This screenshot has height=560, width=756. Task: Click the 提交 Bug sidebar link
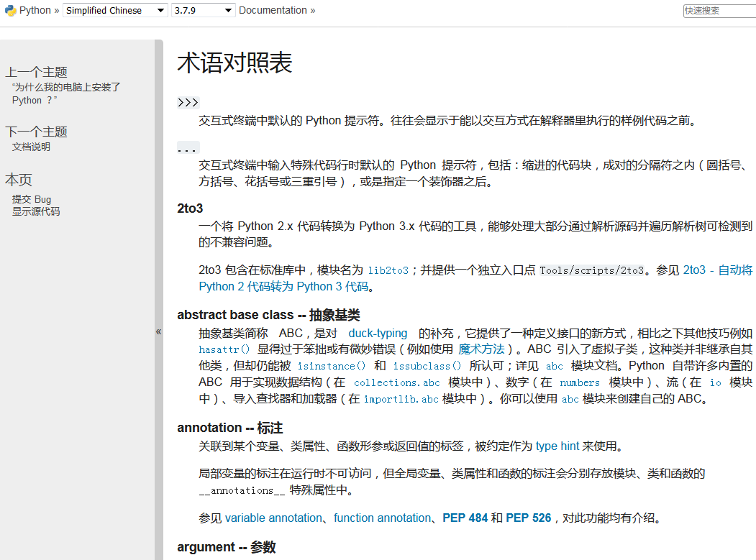[32, 199]
